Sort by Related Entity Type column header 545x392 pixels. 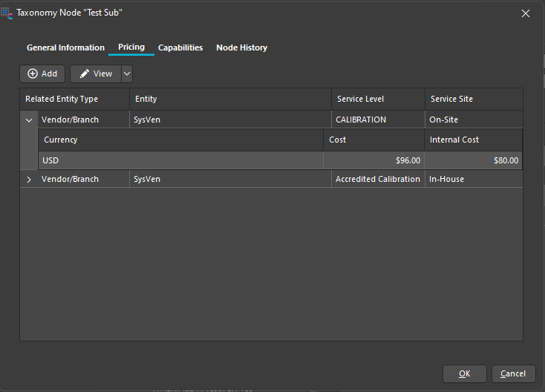click(62, 99)
